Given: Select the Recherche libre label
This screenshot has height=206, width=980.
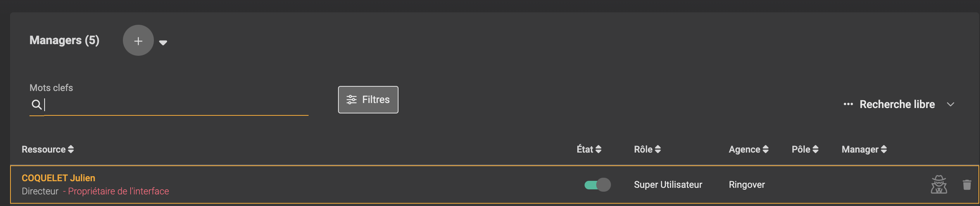Looking at the screenshot, I should pyautogui.click(x=897, y=104).
